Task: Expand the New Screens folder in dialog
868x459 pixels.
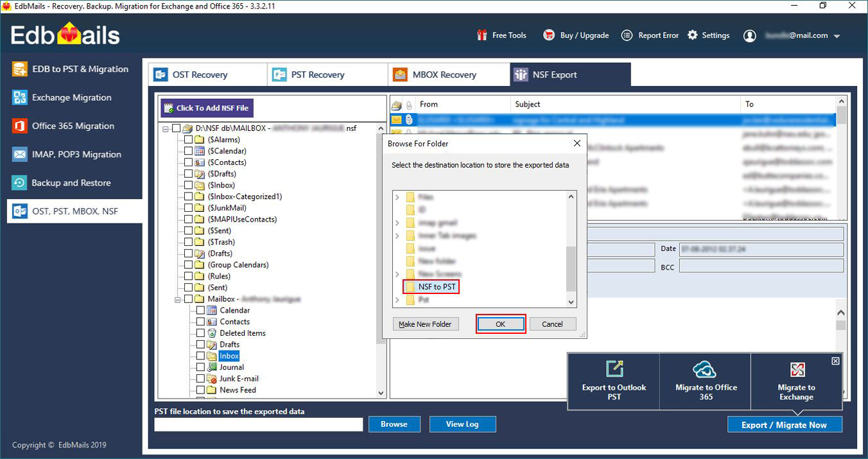Action: point(397,274)
